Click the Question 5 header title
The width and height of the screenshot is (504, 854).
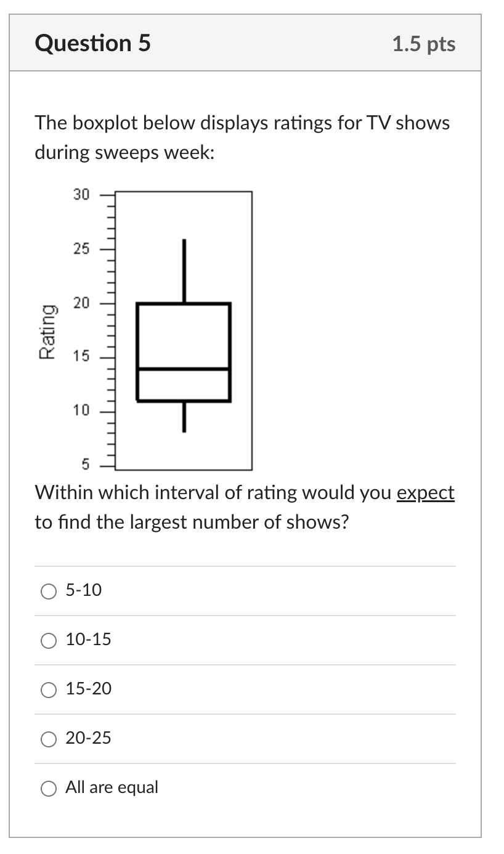[93, 43]
